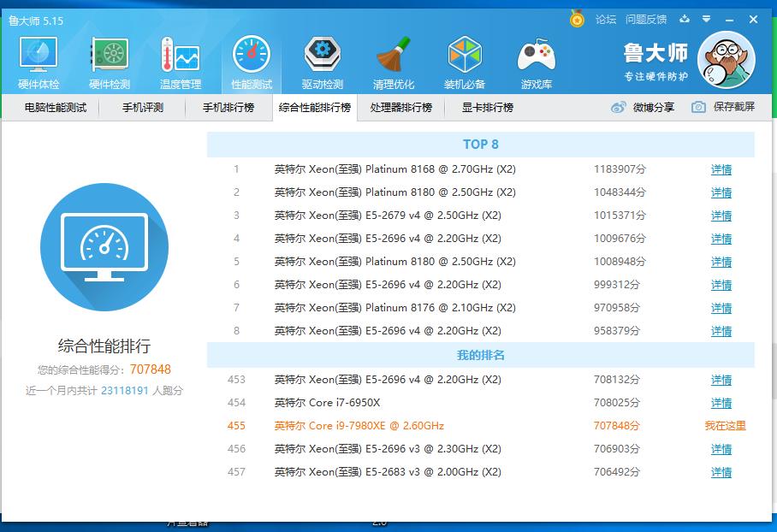Open the 手机排行榜 tab
The height and width of the screenshot is (532, 777).
[228, 108]
